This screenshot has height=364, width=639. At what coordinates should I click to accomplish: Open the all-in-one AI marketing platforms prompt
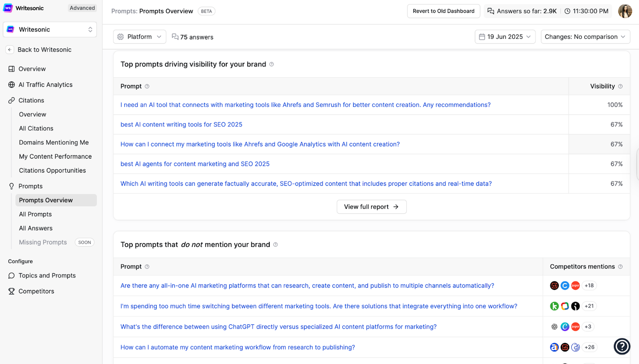(x=307, y=285)
